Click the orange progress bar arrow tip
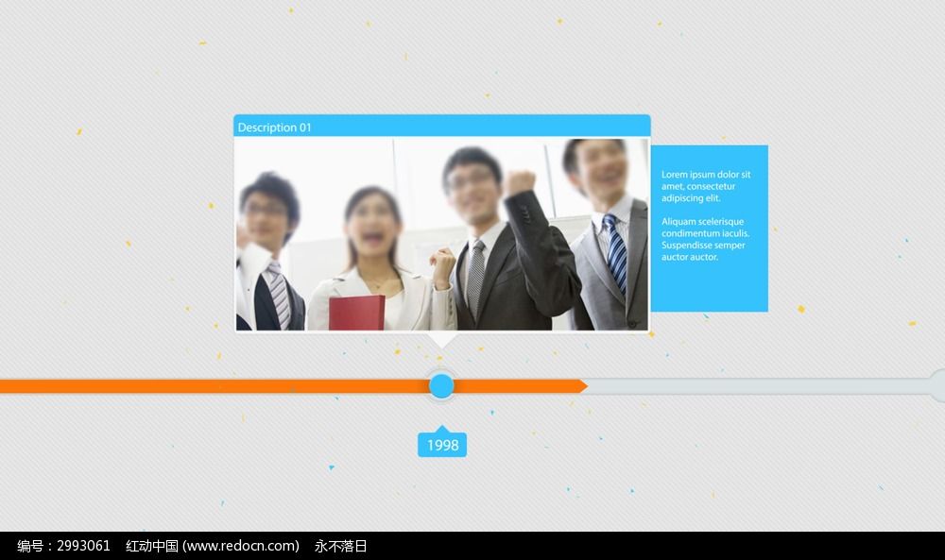Viewport: 945px width, 560px height. click(583, 386)
